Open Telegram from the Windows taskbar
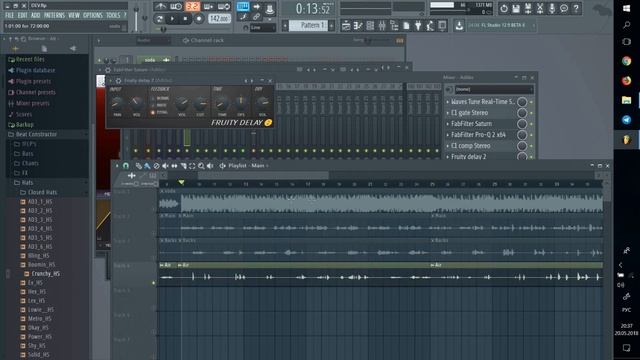Viewport: 640px width, 360px height. 627,120
